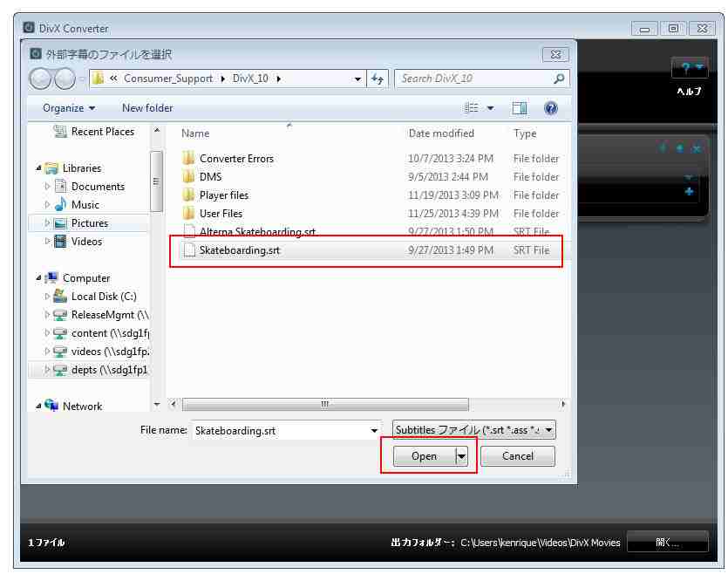This screenshot has width=728, height=574.
Task: Click the search magnifier icon
Action: (x=559, y=79)
